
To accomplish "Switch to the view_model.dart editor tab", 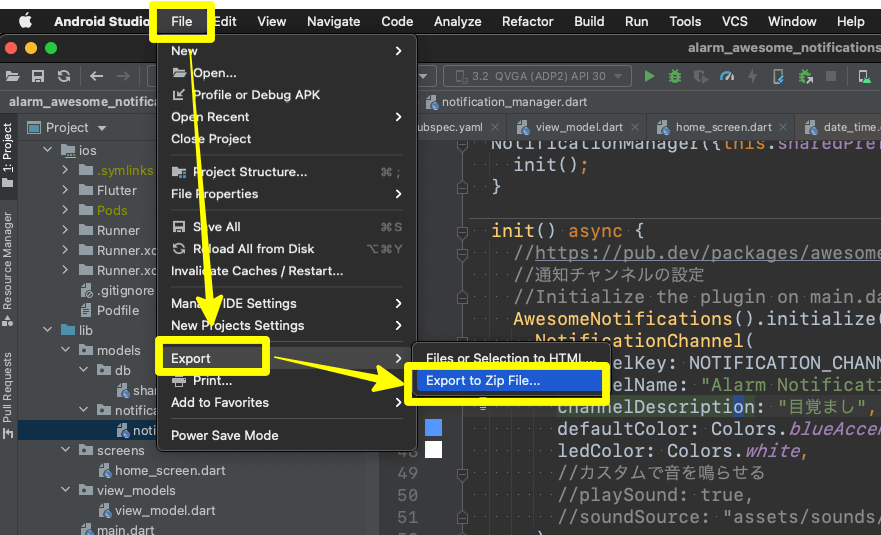I will point(578,128).
